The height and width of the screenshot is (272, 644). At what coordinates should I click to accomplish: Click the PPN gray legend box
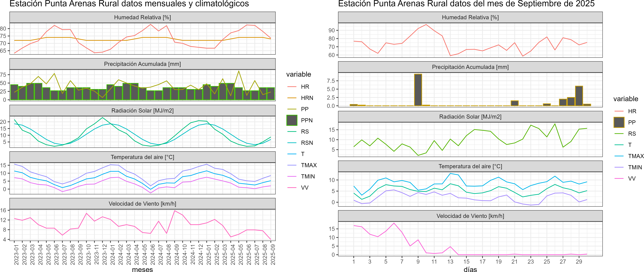click(292, 120)
